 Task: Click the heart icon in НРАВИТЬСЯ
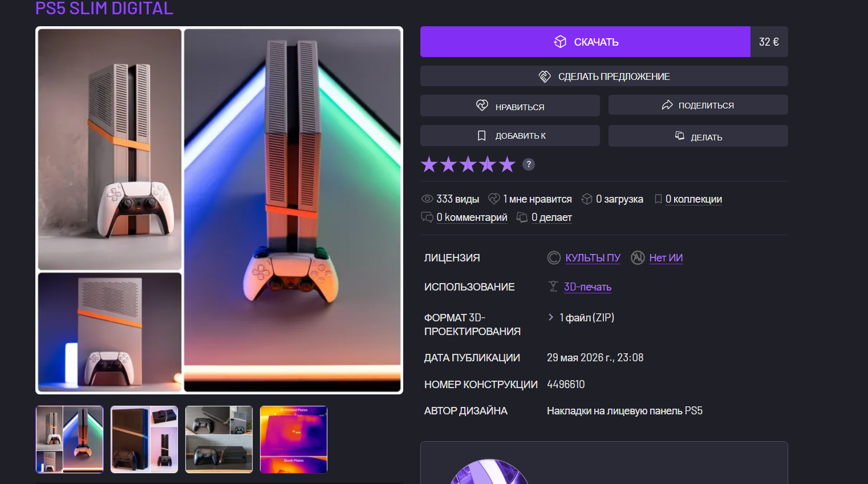pyautogui.click(x=482, y=106)
